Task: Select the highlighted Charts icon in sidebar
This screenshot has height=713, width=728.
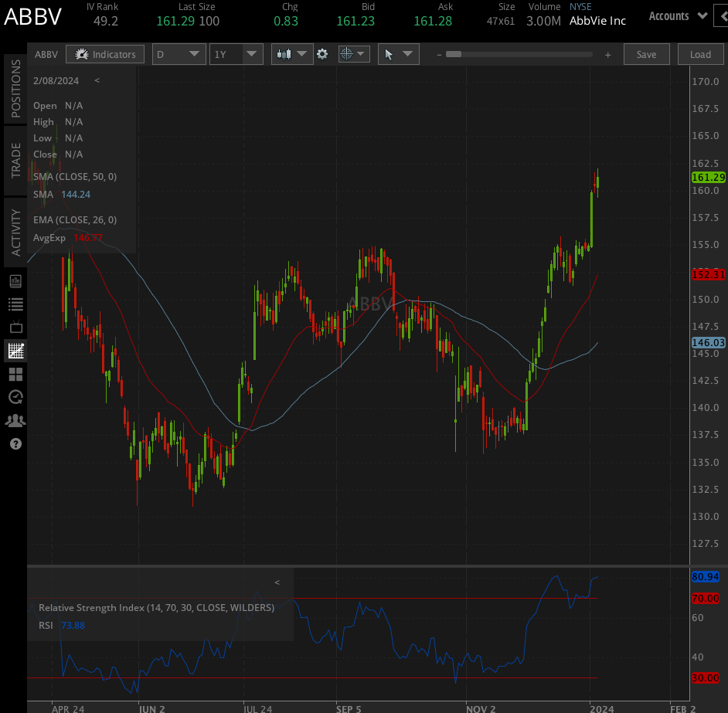Action: [15, 350]
